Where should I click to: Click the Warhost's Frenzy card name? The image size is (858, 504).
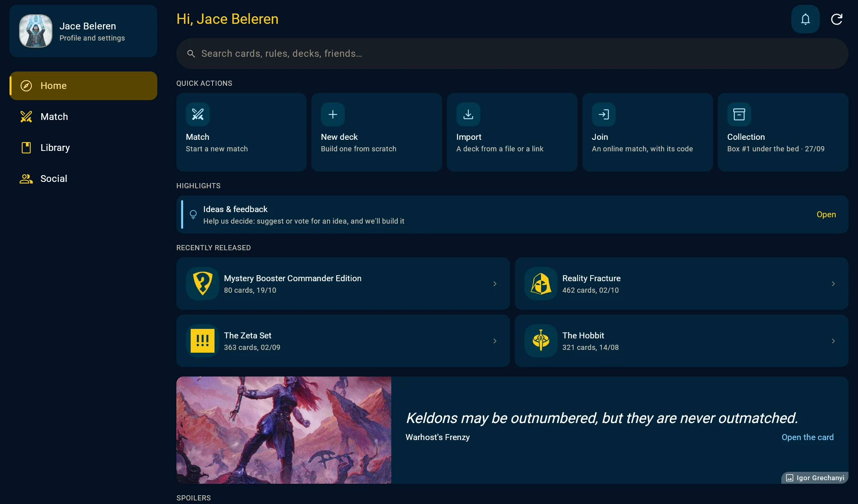tap(438, 437)
